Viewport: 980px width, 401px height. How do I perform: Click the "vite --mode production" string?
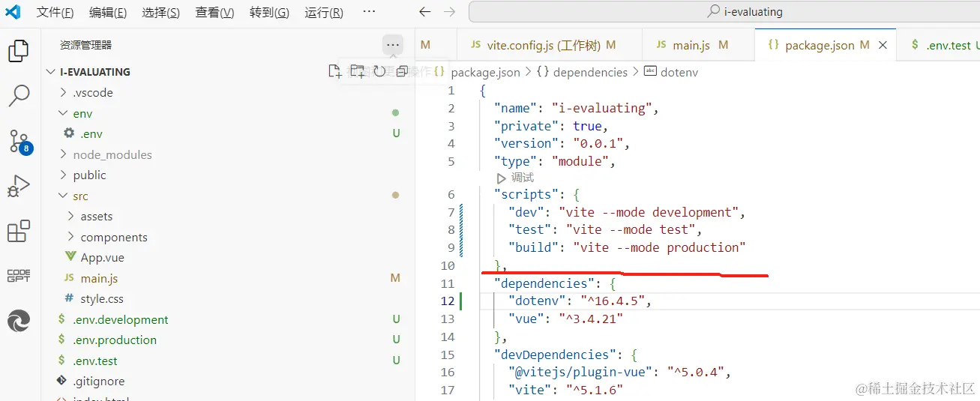coord(659,247)
